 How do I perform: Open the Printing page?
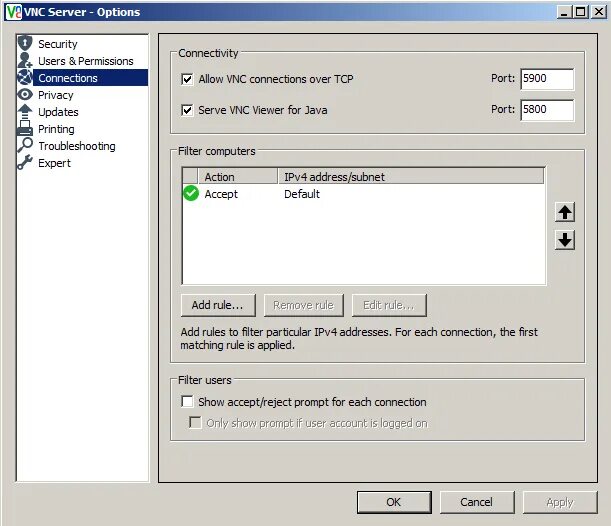click(56, 129)
